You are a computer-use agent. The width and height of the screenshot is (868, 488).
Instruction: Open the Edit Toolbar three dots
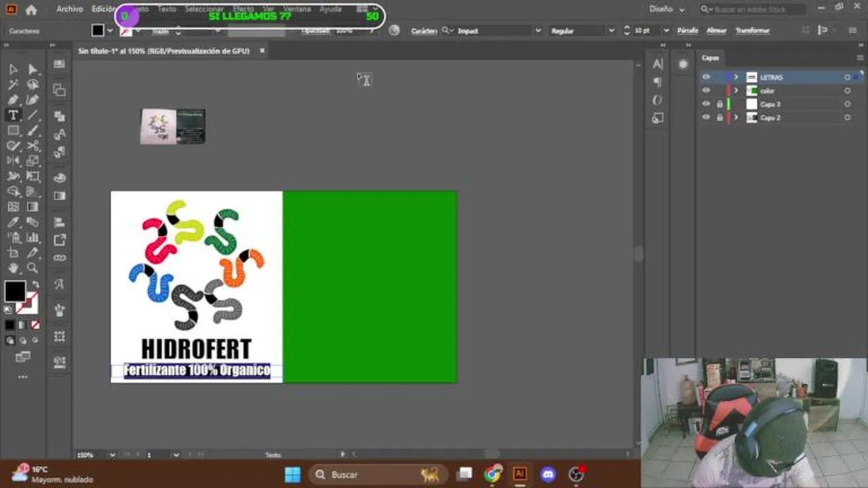point(22,376)
